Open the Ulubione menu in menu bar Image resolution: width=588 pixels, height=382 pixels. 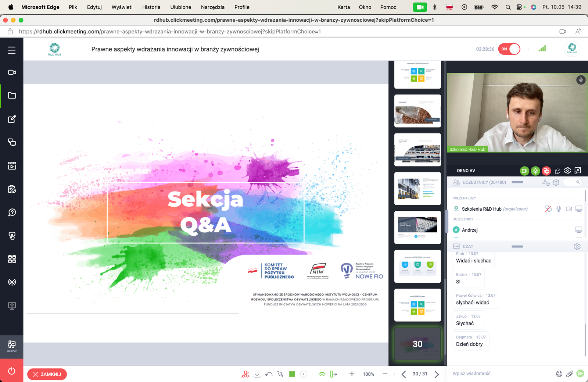[180, 7]
